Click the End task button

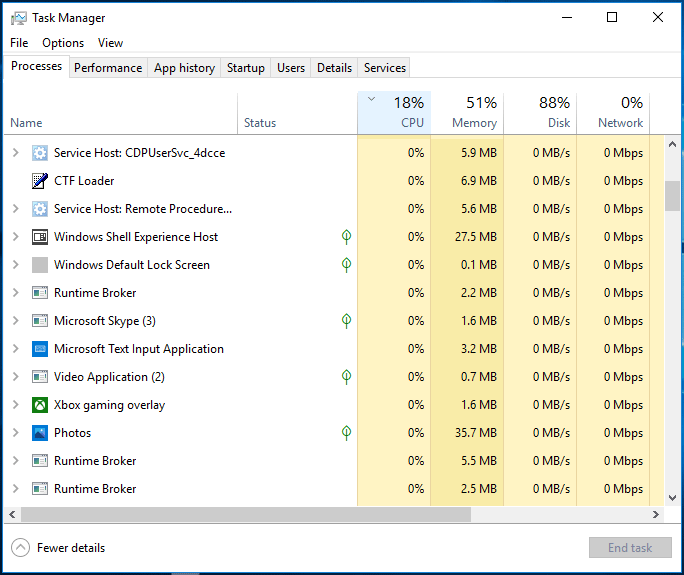(x=630, y=548)
